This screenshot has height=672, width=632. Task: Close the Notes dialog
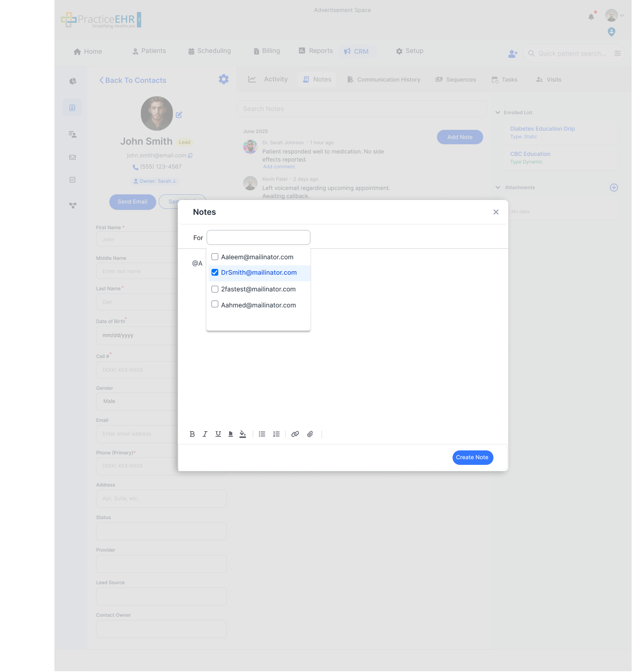point(496,212)
